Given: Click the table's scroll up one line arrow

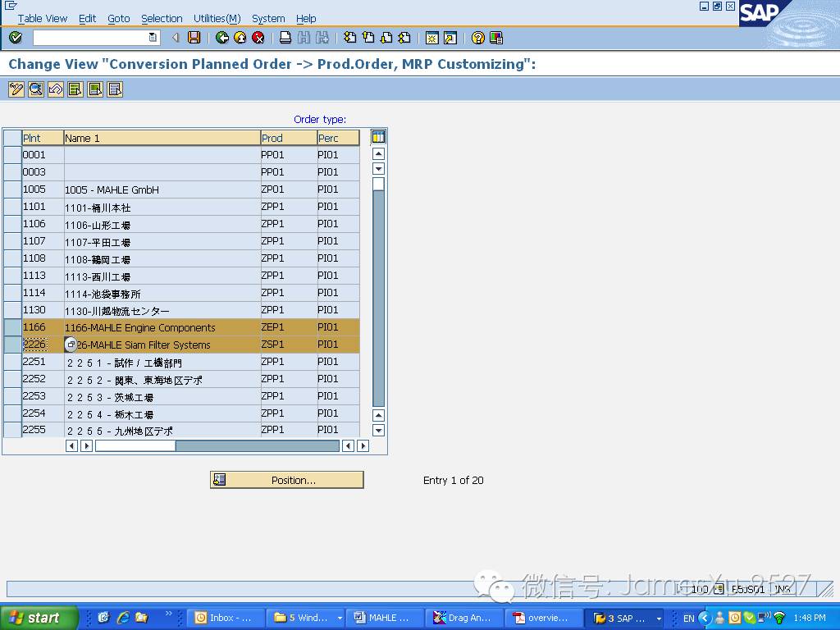Looking at the screenshot, I should coord(378,153).
